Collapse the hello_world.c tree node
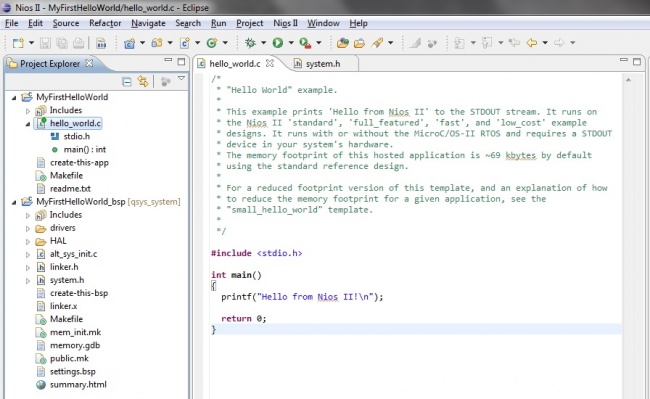 point(27,124)
